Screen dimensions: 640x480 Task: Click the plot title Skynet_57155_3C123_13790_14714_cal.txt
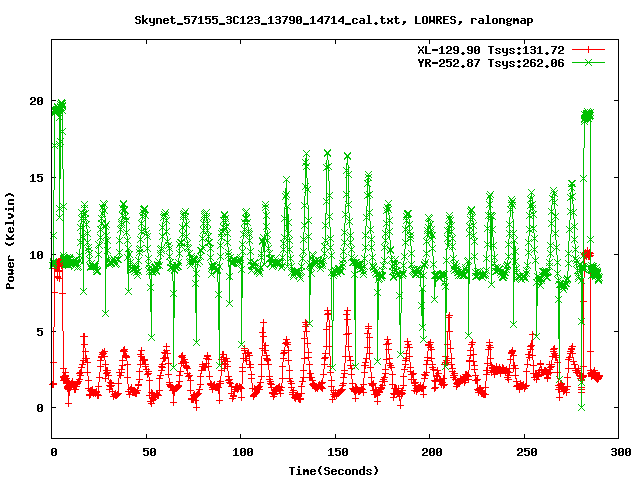[267, 20]
